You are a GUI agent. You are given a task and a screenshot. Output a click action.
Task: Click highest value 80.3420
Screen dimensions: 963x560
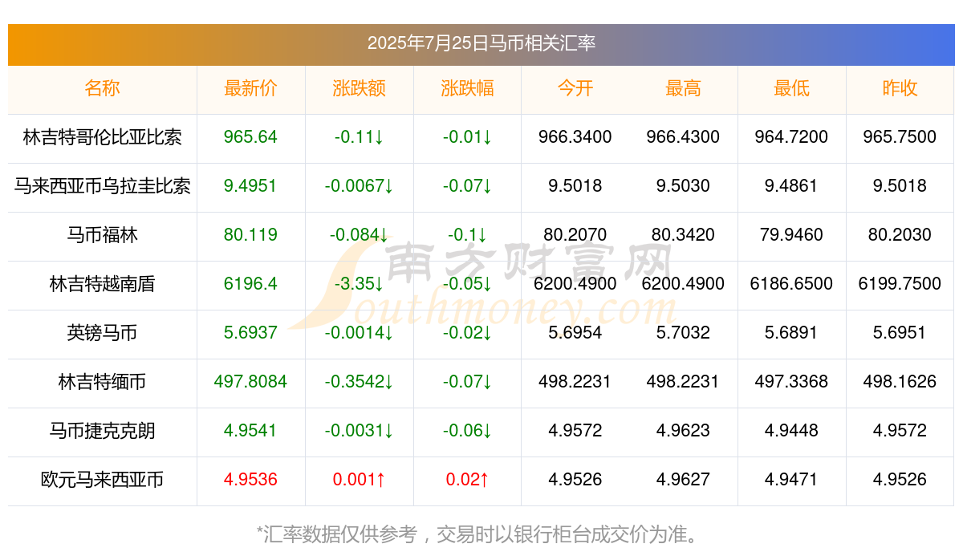tap(683, 235)
